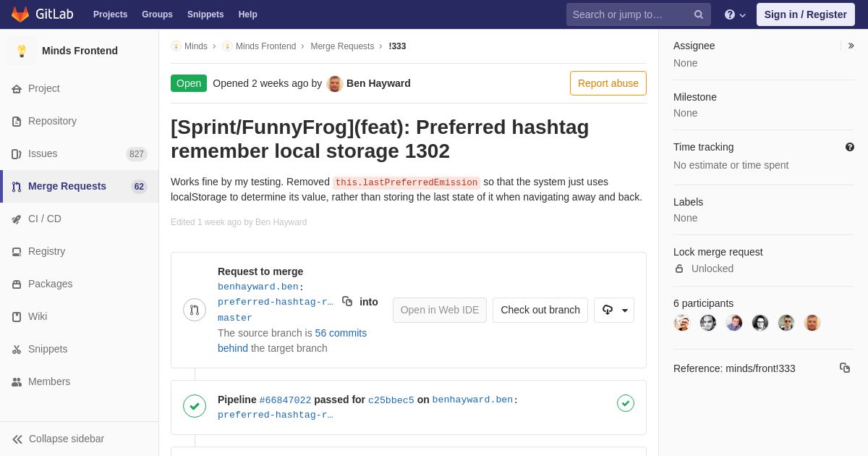Click the Open status badge
The width and height of the screenshot is (868, 456).
coord(189,83)
